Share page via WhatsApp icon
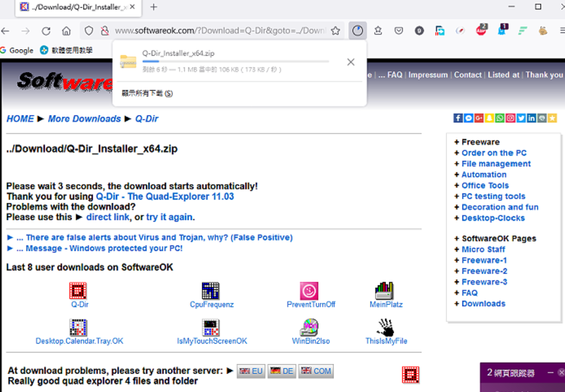Screen dimensions: 565x392 point(500,118)
